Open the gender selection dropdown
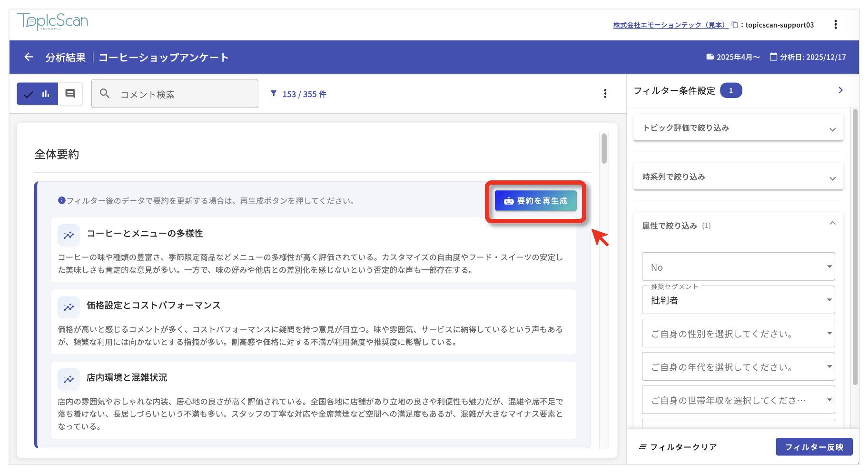The width and height of the screenshot is (868, 473). tap(738, 334)
